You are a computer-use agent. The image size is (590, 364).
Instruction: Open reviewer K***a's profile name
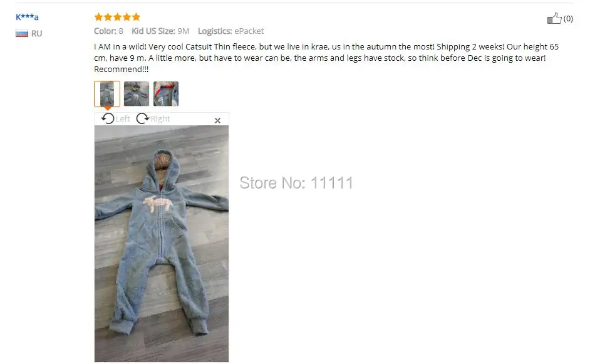[x=27, y=17]
